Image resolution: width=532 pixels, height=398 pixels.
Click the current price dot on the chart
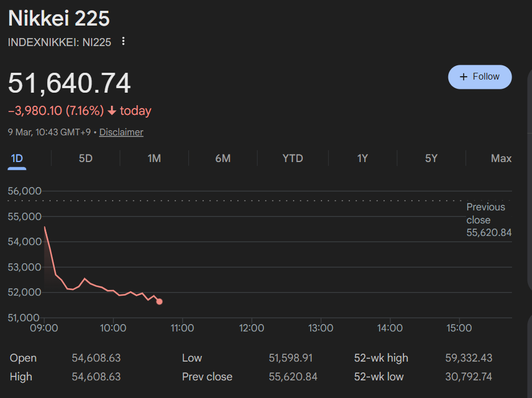(x=159, y=301)
